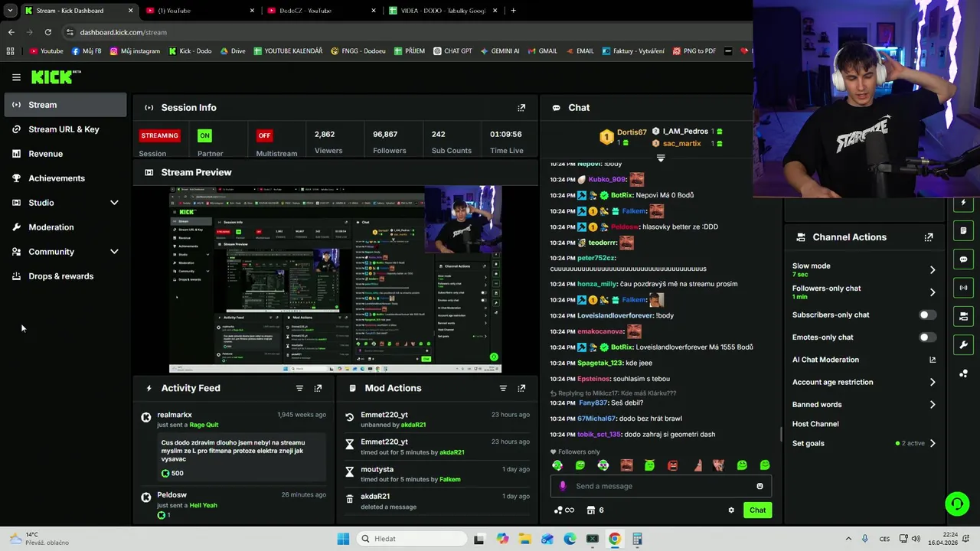Click username Dortis67 in leaderboard

(632, 132)
